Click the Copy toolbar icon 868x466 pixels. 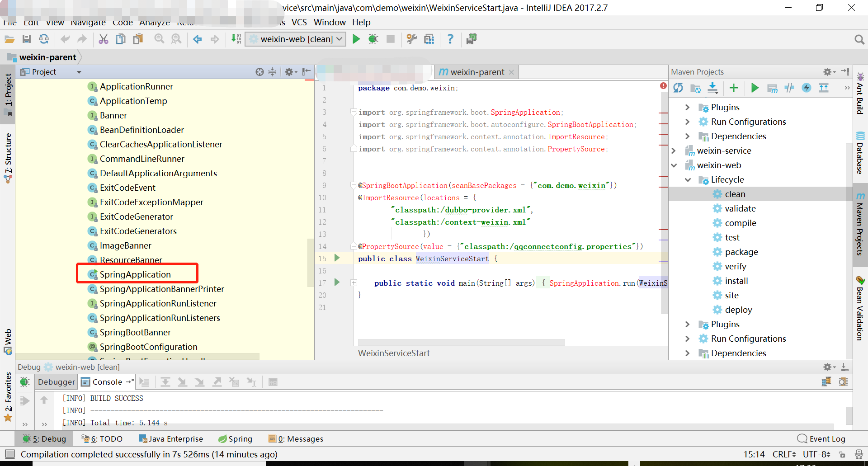click(x=121, y=39)
